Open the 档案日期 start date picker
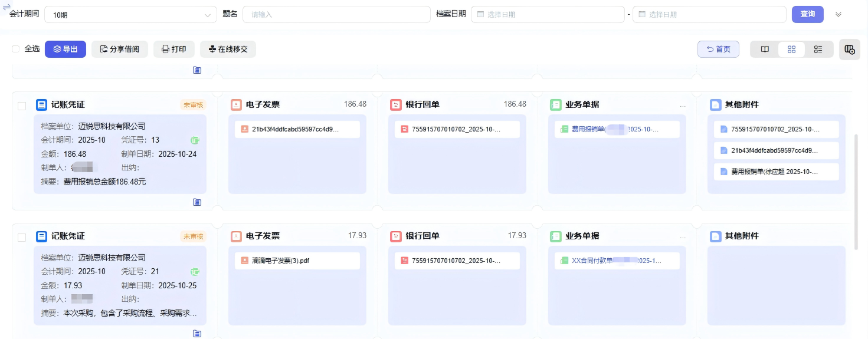The height and width of the screenshot is (339, 868). click(547, 15)
